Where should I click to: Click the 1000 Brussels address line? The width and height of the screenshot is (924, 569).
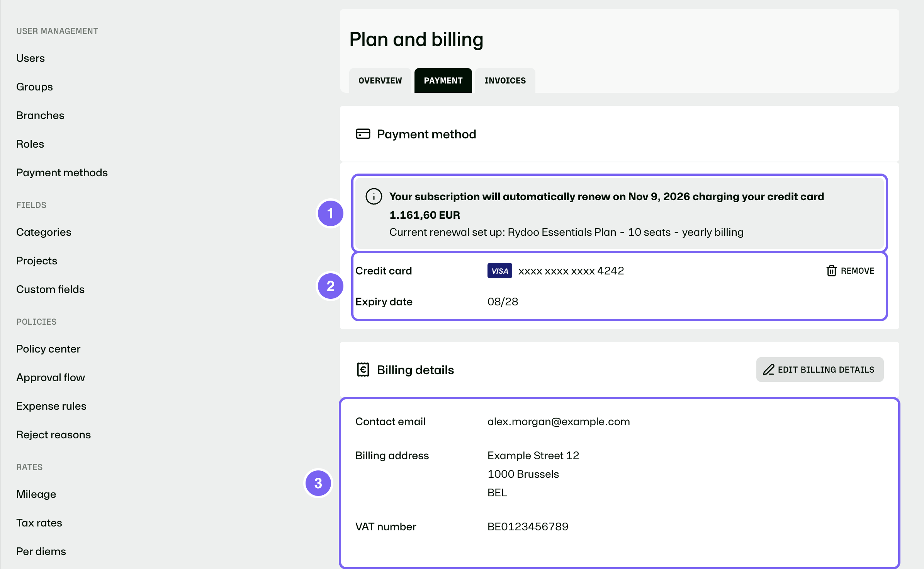[x=523, y=474]
